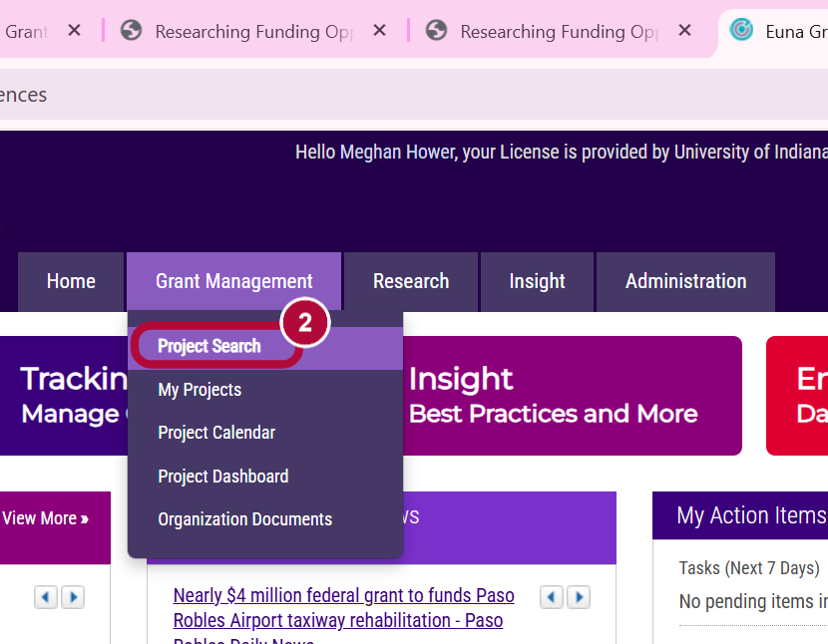Click the Tracking Manage banner
Viewport: 828px width, 644px height.
(64, 396)
